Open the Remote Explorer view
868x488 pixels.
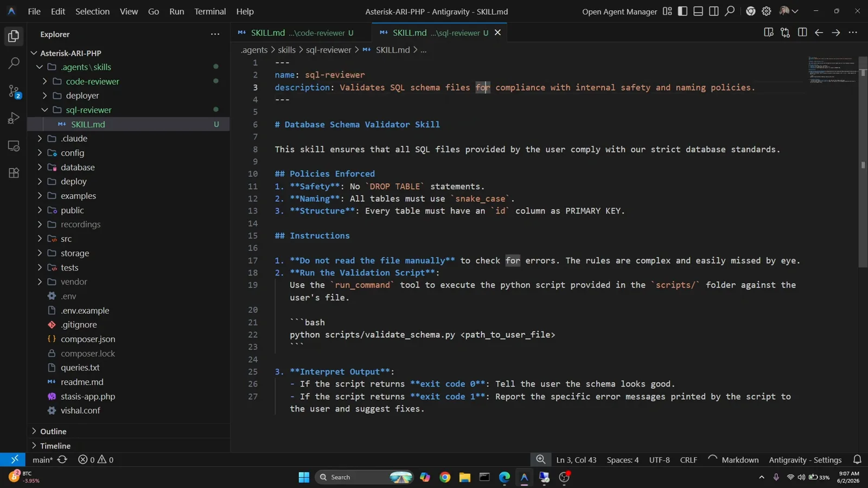pyautogui.click(x=14, y=146)
